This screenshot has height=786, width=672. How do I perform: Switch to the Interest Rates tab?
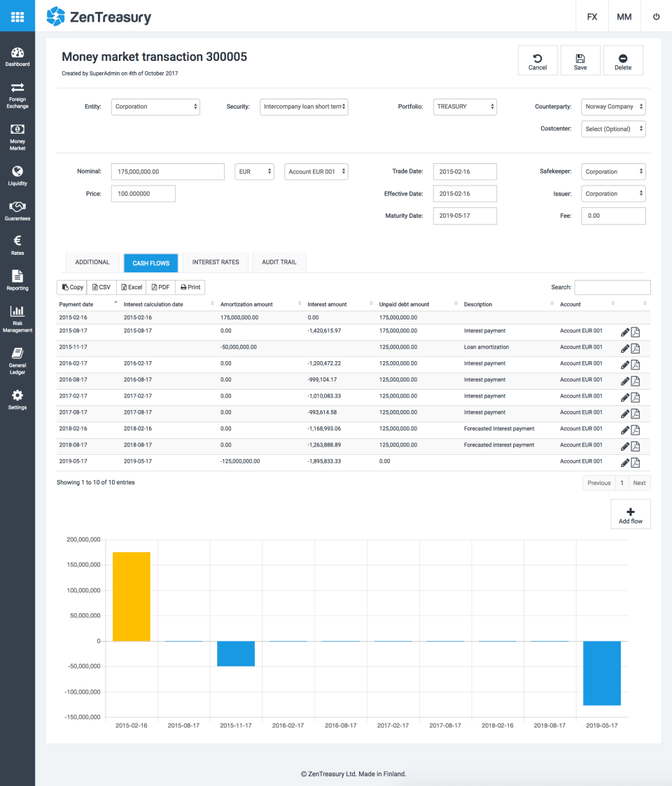215,262
